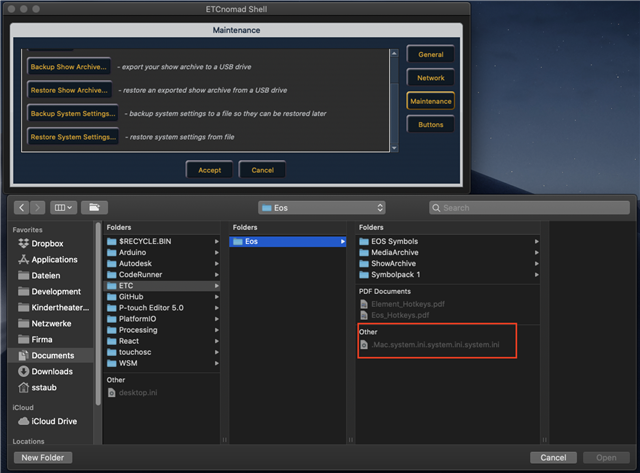Image resolution: width=640 pixels, height=473 pixels.
Task: Select Applications in Favorites sidebar
Action: (x=48, y=260)
